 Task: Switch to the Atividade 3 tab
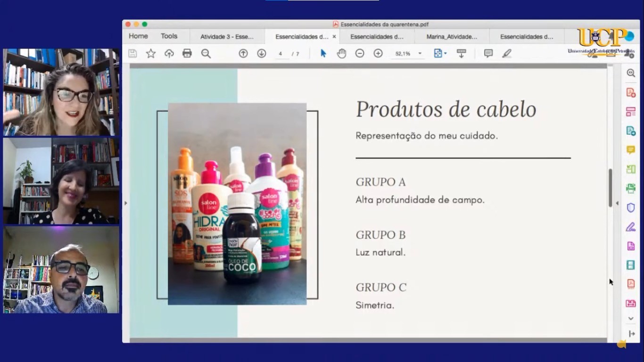click(x=227, y=37)
